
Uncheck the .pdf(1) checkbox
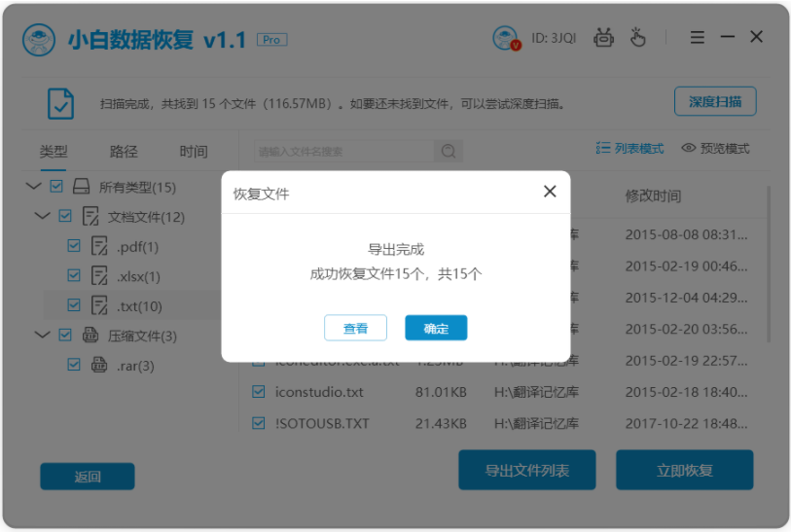[x=74, y=246]
